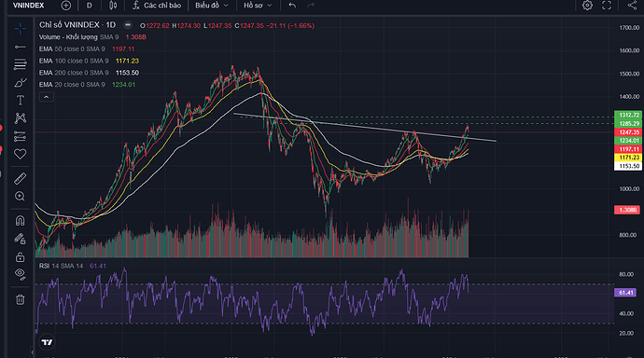Image resolution: width=644 pixels, height=358 pixels.
Task: Click the 1171.23 yellow price tag
Action: pyautogui.click(x=627, y=158)
